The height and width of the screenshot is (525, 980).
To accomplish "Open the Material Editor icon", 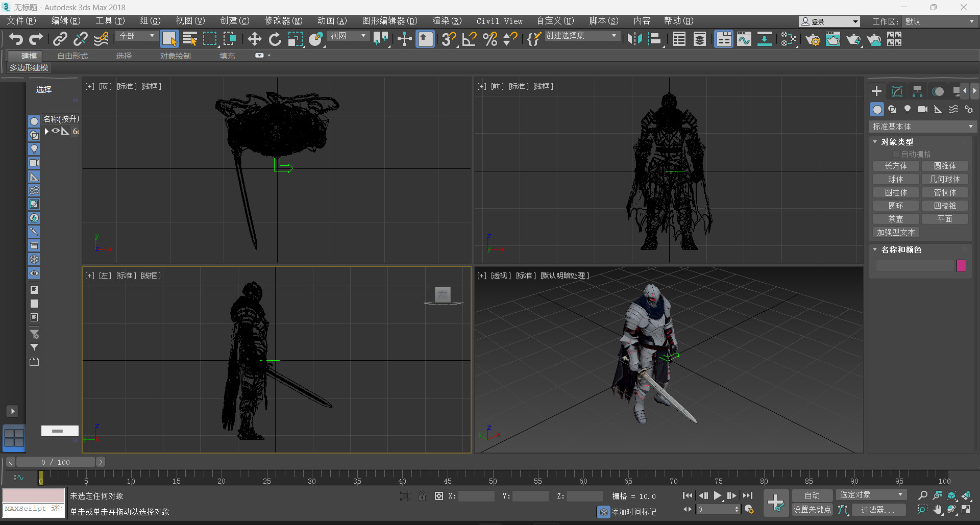I will [x=788, y=39].
